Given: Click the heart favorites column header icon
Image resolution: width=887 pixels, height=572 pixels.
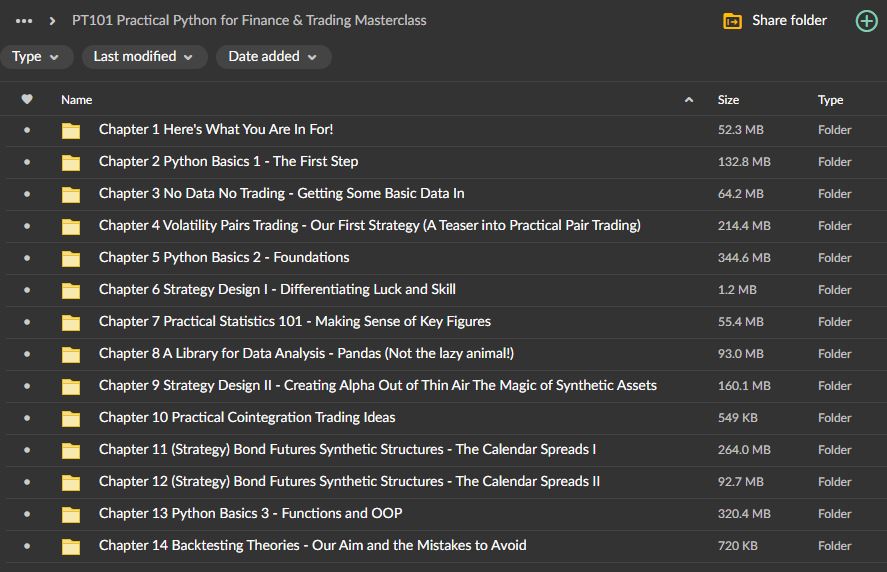Looking at the screenshot, I should click(x=27, y=100).
